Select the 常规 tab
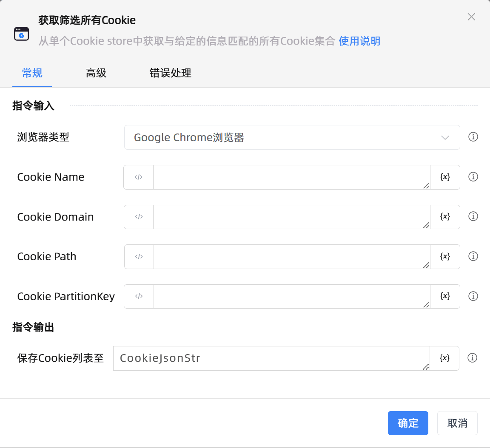The height and width of the screenshot is (448, 490). [x=32, y=73]
